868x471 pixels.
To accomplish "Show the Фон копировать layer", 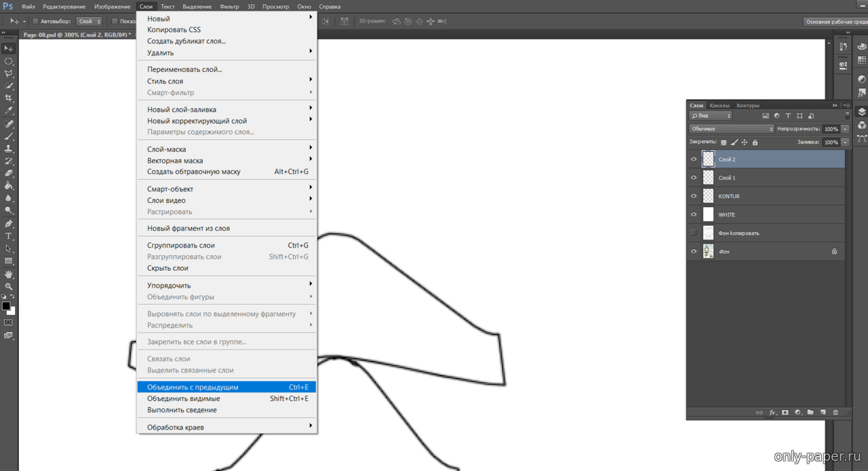I will 694,233.
